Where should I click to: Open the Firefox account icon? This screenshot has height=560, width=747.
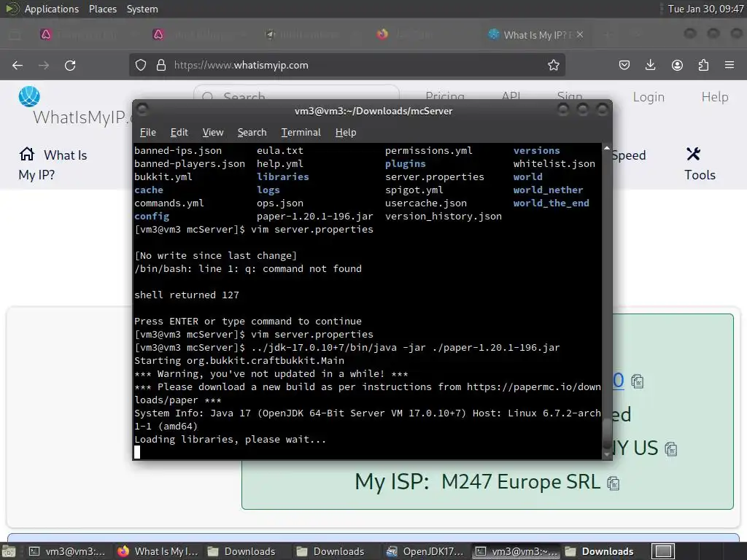[x=677, y=65]
